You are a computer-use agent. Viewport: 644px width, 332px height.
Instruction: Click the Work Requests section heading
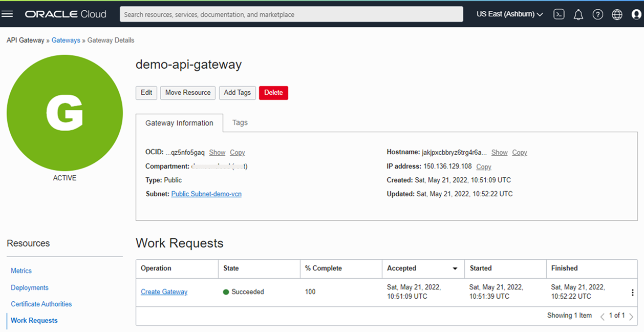180,243
